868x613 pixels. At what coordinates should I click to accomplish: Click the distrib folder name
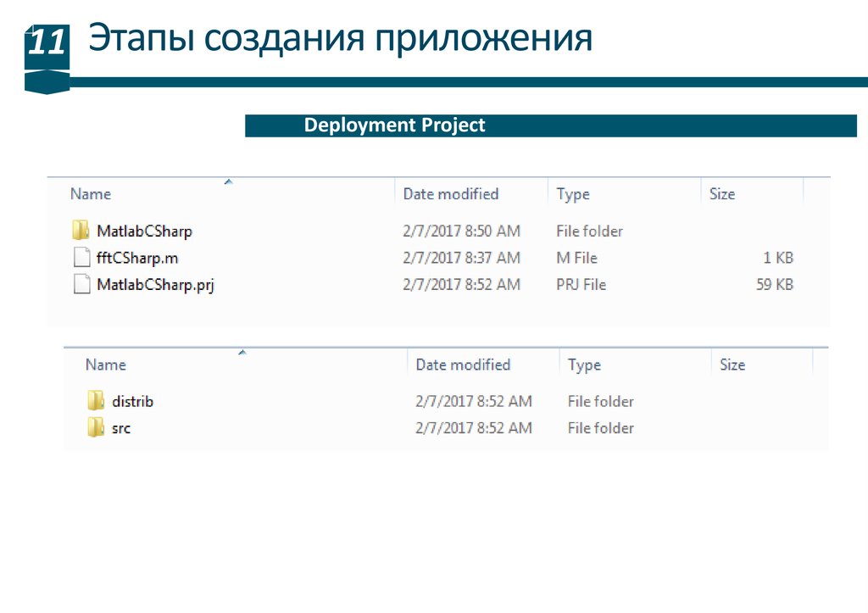click(x=133, y=401)
